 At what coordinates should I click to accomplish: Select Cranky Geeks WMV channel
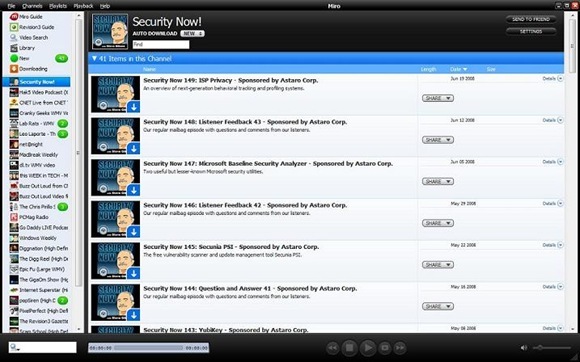pyautogui.click(x=39, y=113)
